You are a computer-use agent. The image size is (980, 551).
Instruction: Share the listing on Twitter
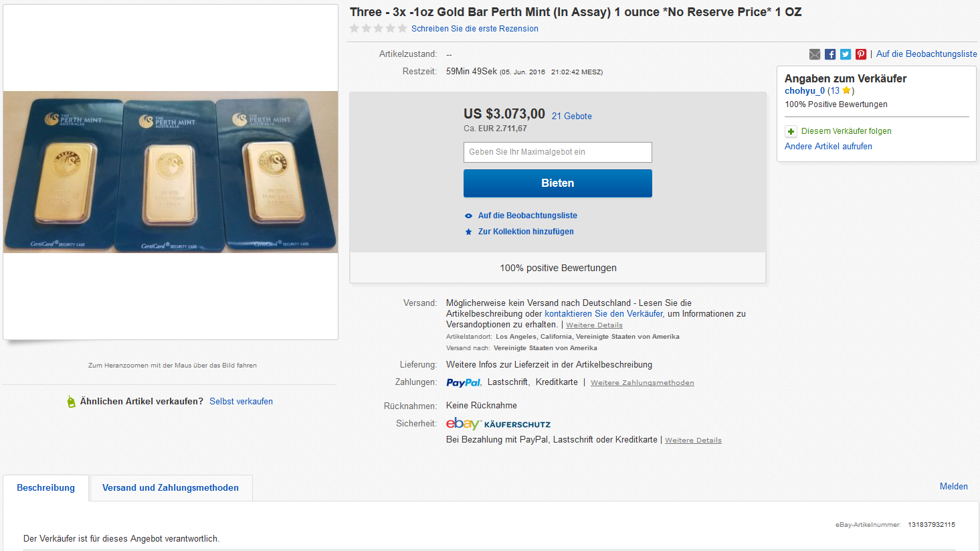click(846, 54)
